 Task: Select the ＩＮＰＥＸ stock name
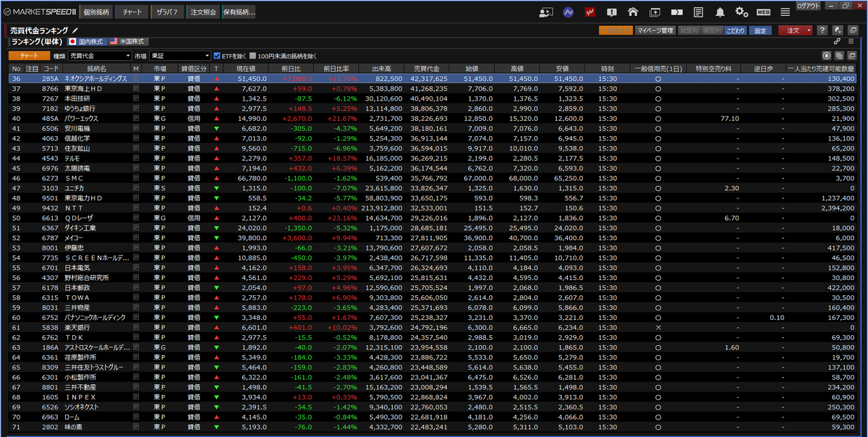80,397
